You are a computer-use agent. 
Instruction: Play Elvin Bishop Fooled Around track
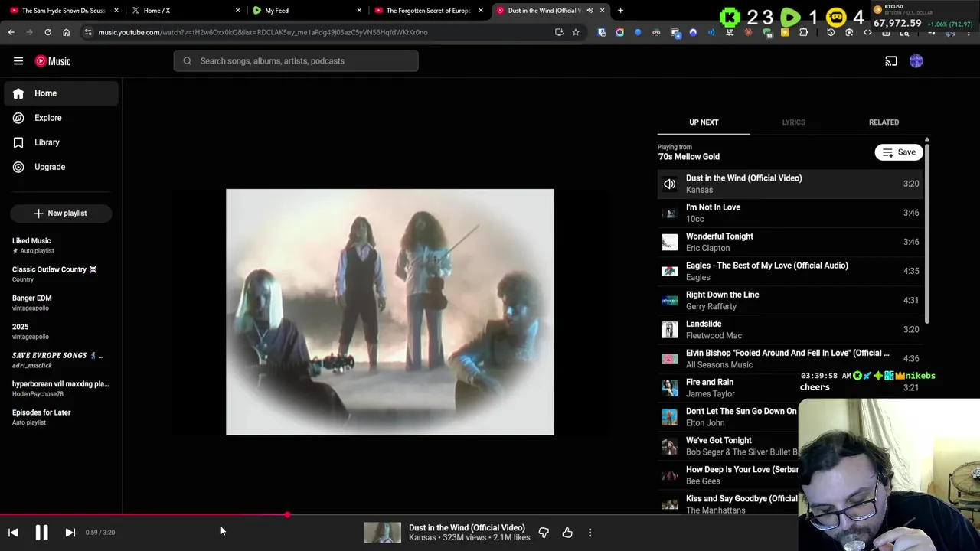pos(790,358)
